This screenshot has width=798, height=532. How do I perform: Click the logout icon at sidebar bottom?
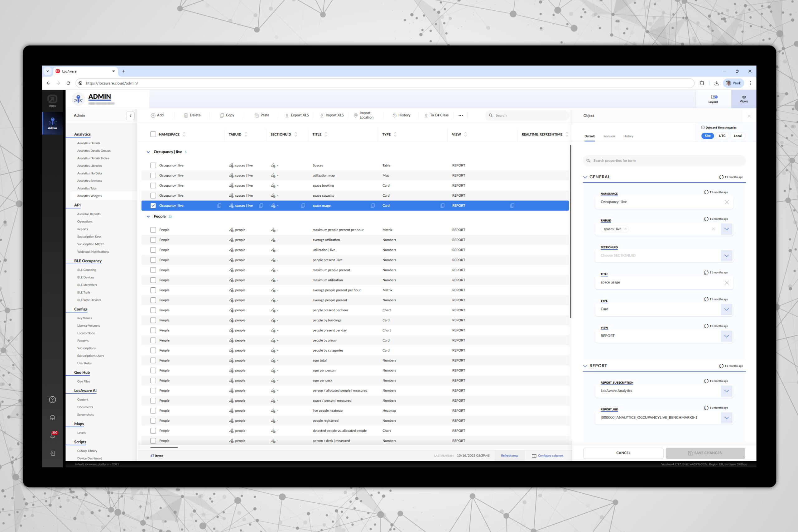(53, 453)
